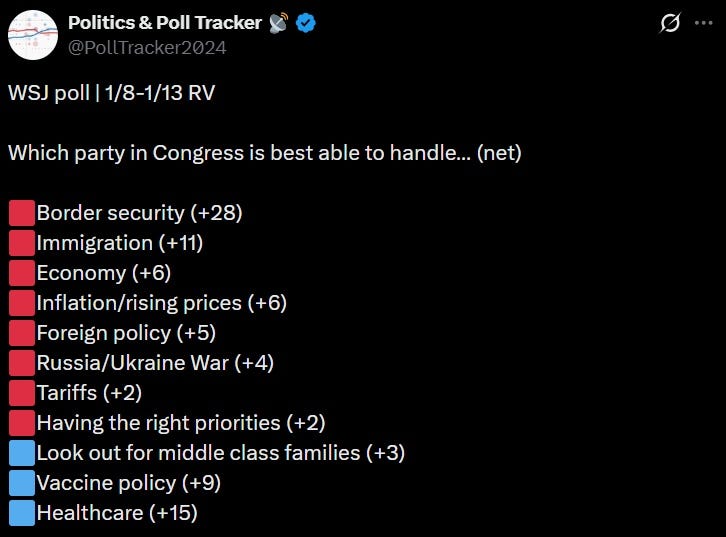Click the Grok slash icon

pyautogui.click(x=670, y=23)
